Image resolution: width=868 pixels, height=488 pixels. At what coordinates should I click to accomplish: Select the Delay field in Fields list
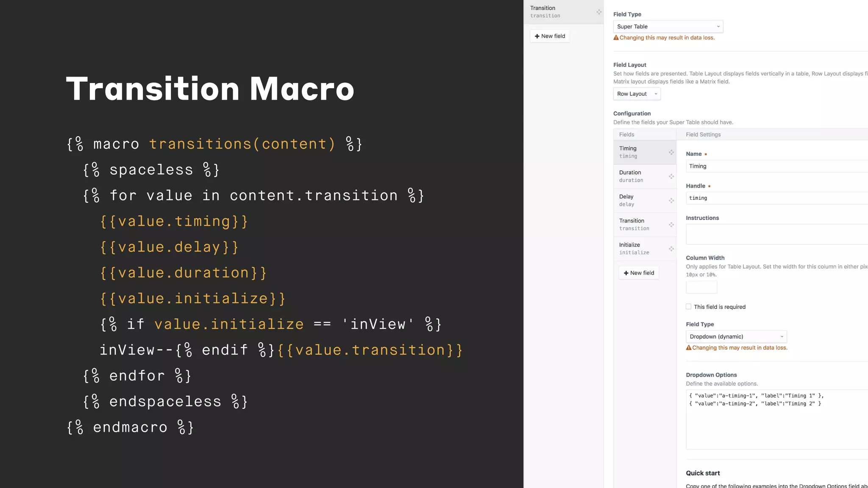point(645,200)
